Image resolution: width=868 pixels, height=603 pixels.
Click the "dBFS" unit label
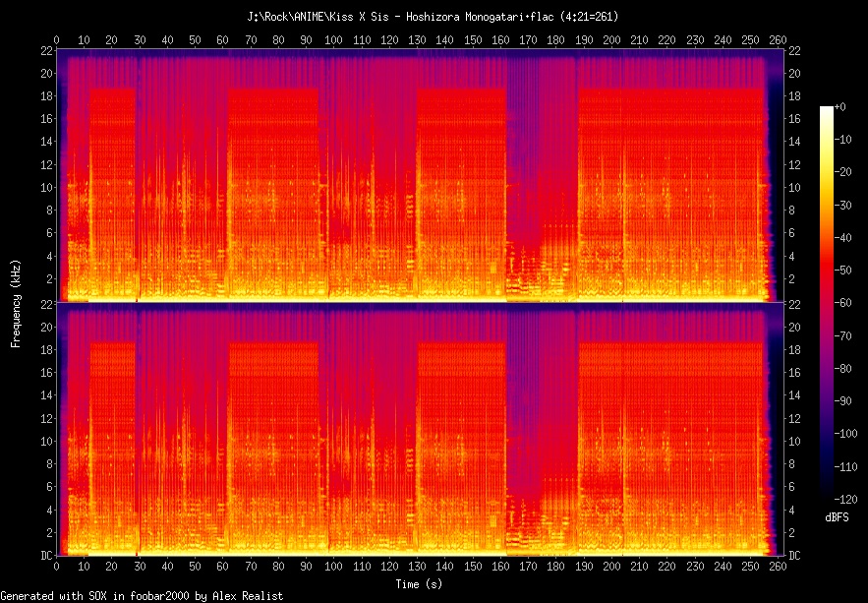[x=837, y=517]
